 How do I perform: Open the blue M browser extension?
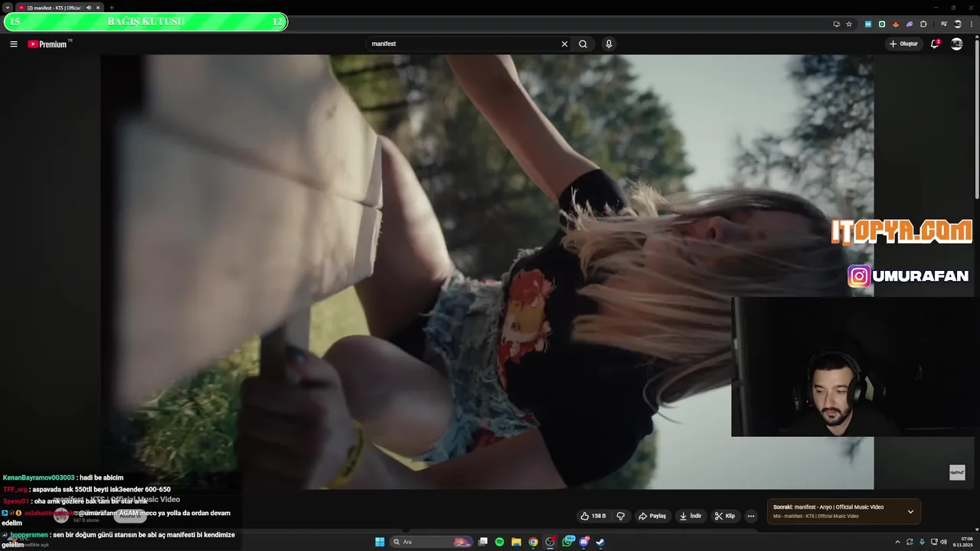868,24
